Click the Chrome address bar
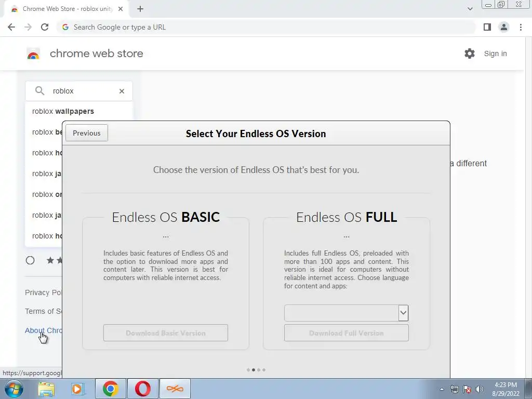The image size is (532, 399). [x=265, y=27]
